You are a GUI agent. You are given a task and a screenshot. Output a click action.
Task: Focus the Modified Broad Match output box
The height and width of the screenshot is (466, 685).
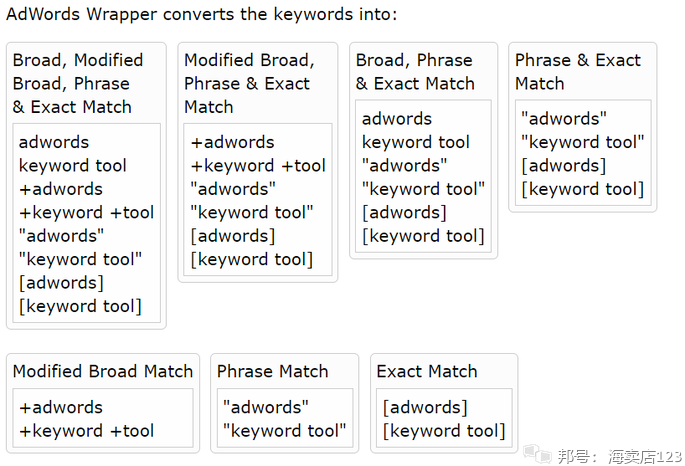click(x=103, y=419)
